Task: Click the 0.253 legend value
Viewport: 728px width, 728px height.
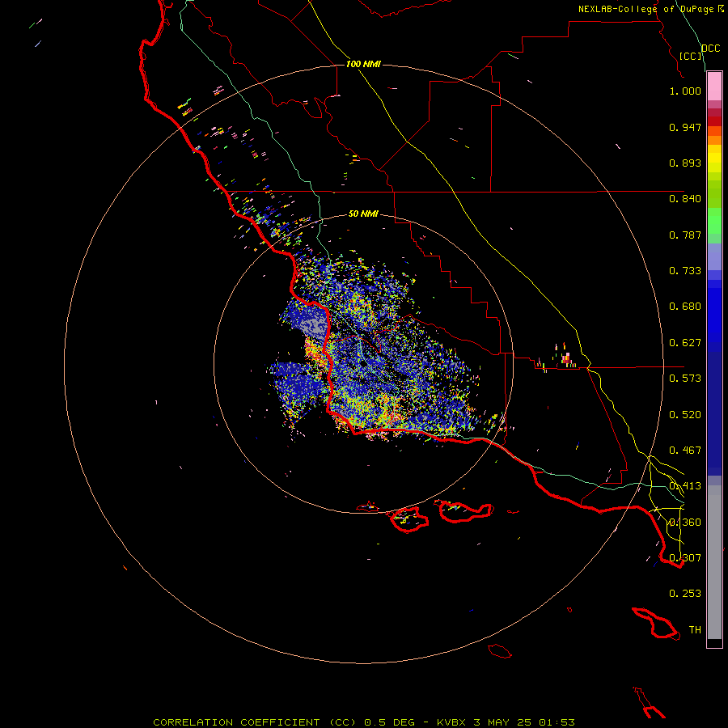Action: pos(685,594)
